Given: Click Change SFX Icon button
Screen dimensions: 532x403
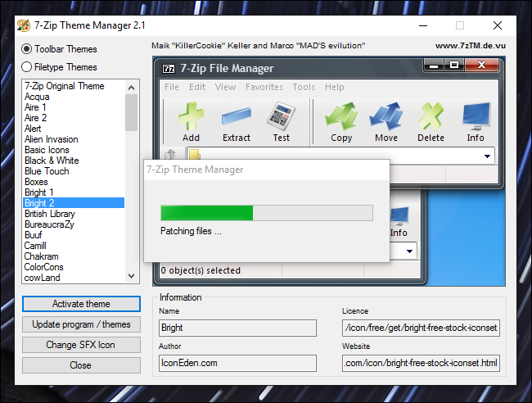Looking at the screenshot, I should 81,345.
